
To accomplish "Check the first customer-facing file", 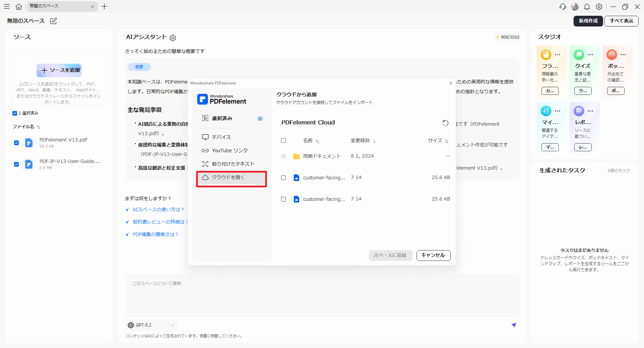I will (x=283, y=178).
